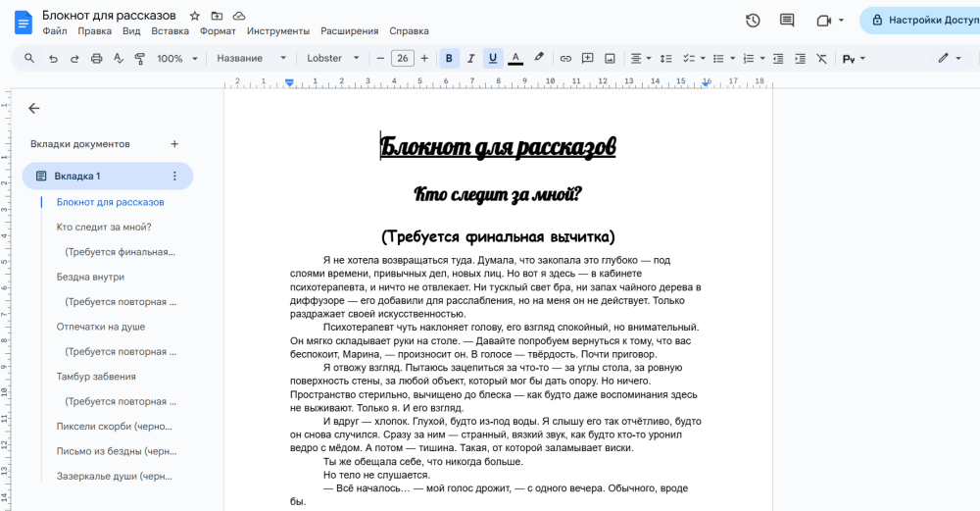Click the print icon in toolbar
This screenshot has height=511, width=980.
click(x=96, y=59)
